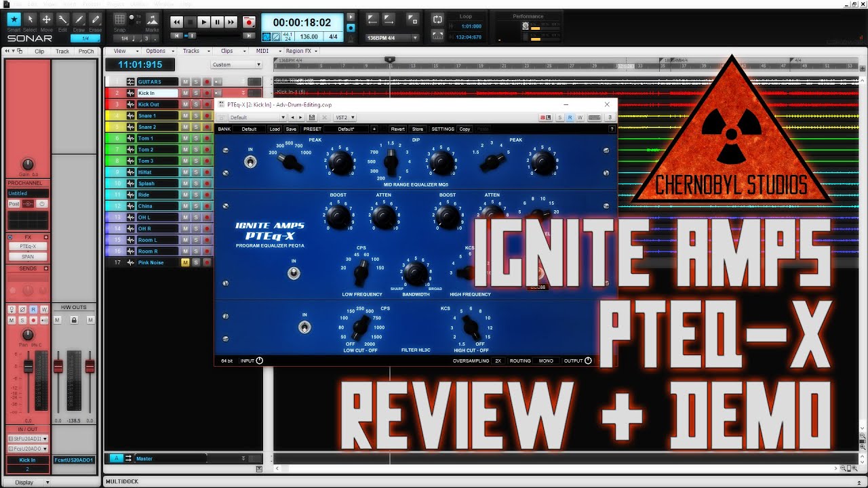Fast forward the transport
The width and height of the screenshot is (868, 488).
tap(231, 22)
